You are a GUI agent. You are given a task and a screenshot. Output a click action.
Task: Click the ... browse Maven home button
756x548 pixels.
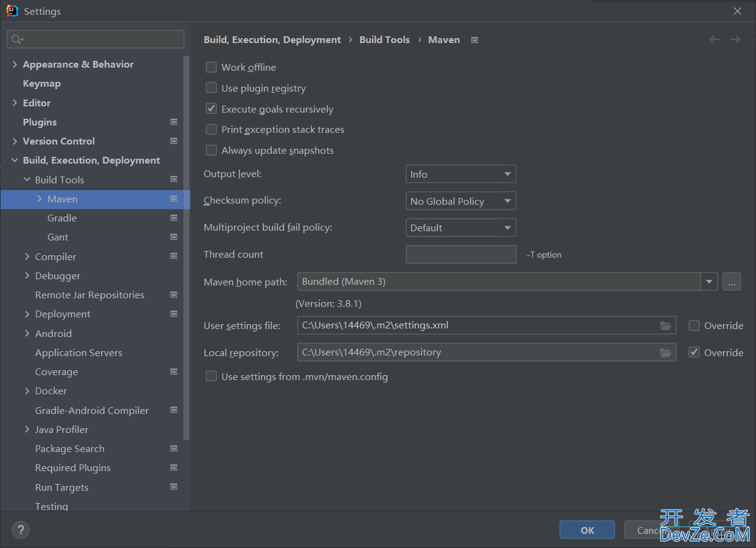coord(731,282)
